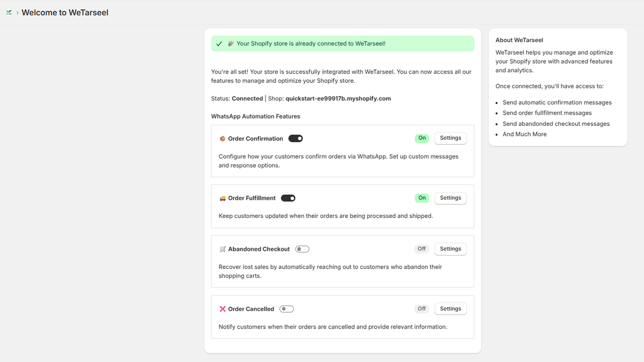Click the cart icon beside Abandoned Checkout
This screenshot has height=362, width=644.
click(x=222, y=249)
